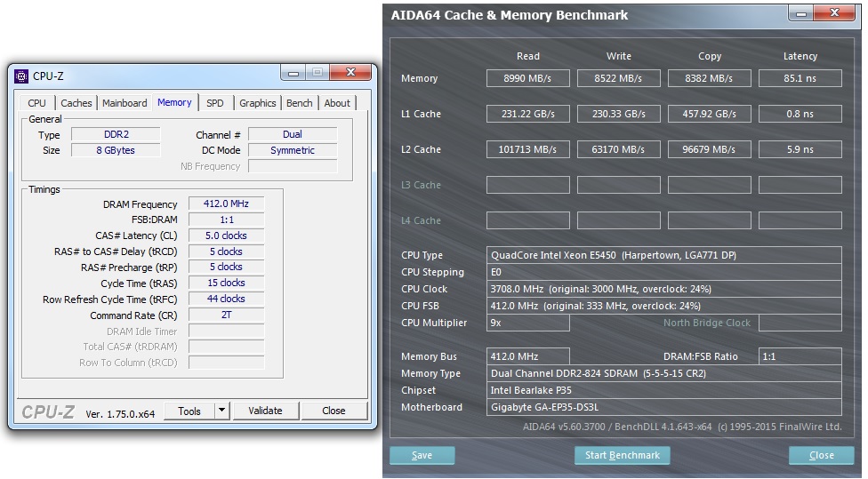Click the Close button in AIDA64 benchmark
This screenshot has height=479, width=868.
[x=822, y=455]
